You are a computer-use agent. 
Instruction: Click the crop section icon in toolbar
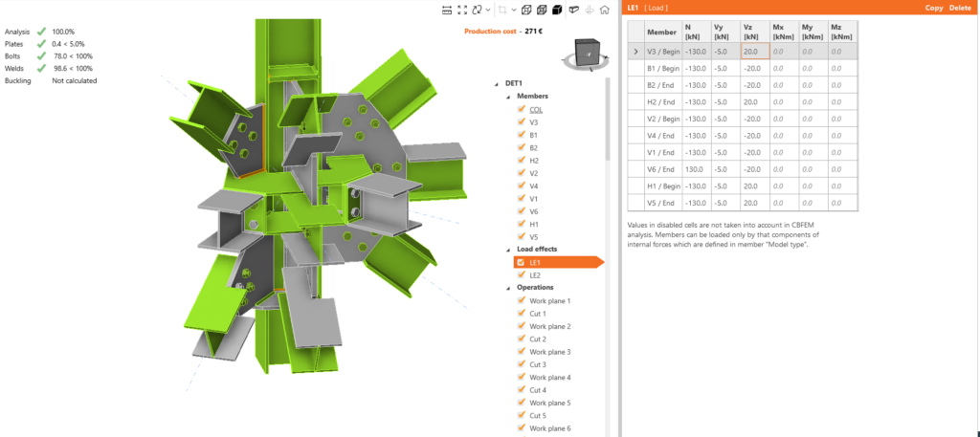pos(503,10)
